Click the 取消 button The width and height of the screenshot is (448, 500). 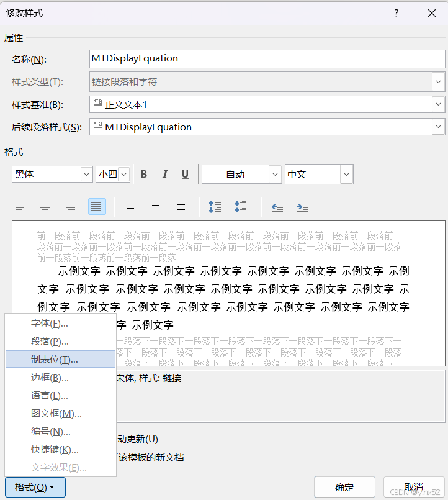414,487
